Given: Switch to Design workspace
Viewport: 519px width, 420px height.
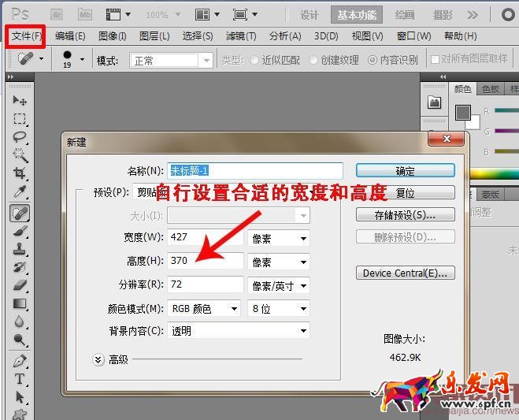Looking at the screenshot, I should [x=310, y=15].
